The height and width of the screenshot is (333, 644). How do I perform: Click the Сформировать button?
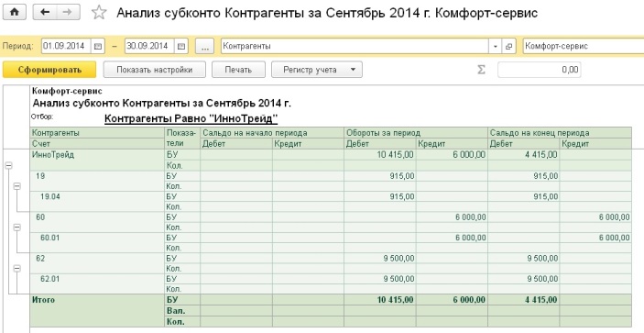point(49,70)
